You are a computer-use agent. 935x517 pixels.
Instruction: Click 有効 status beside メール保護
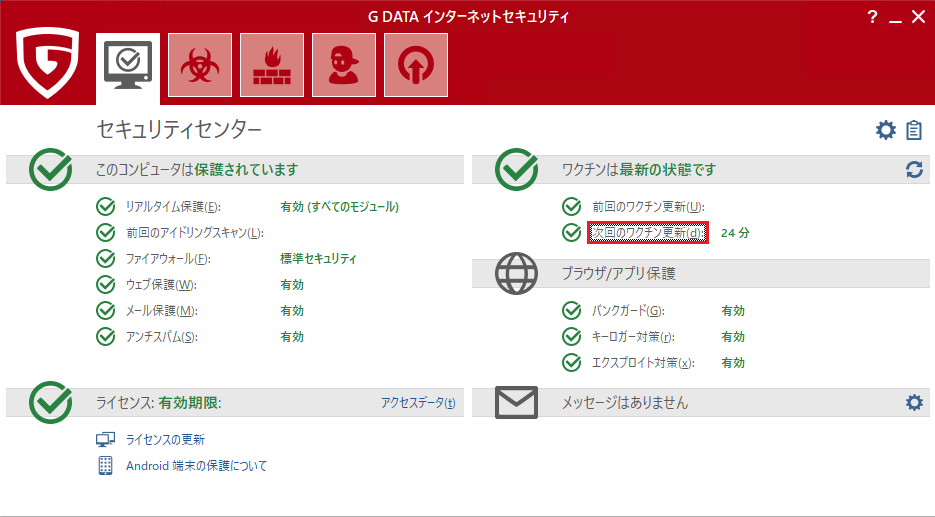pyautogui.click(x=292, y=311)
